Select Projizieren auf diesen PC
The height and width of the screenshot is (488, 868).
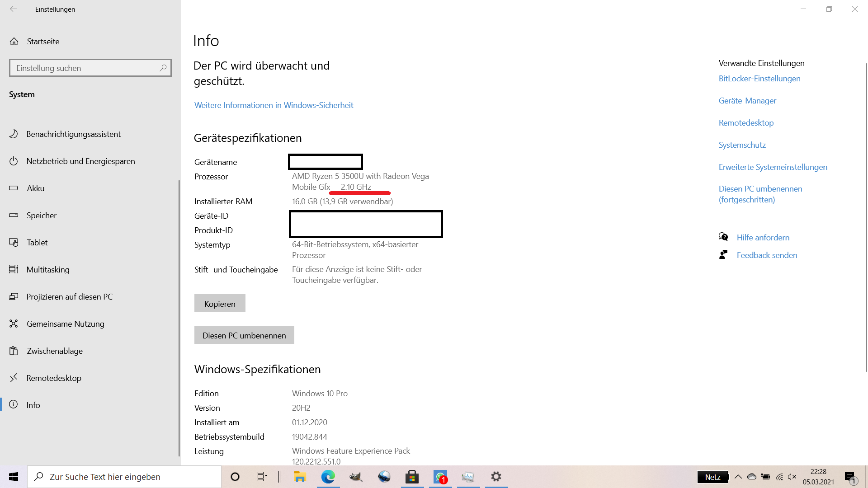69,297
